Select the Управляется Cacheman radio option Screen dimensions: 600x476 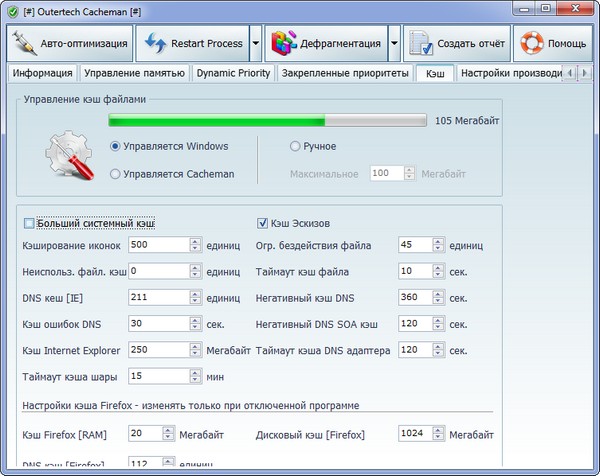116,174
